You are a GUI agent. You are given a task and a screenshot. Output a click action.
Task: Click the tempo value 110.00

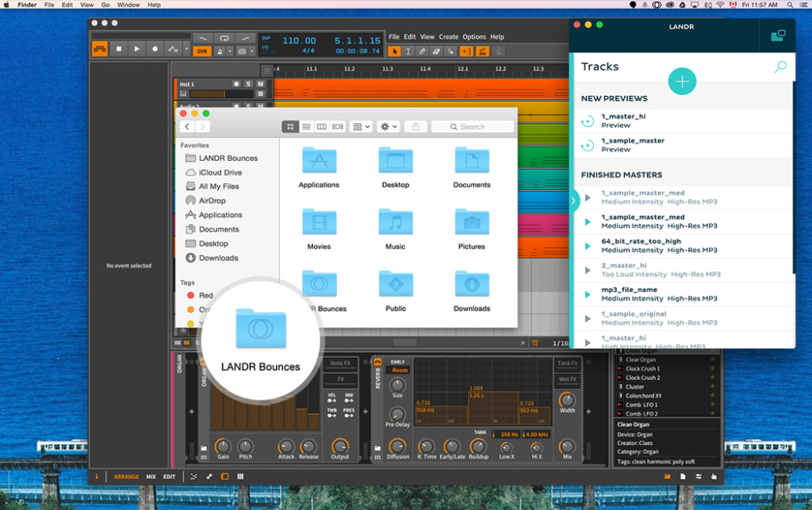tap(299, 40)
